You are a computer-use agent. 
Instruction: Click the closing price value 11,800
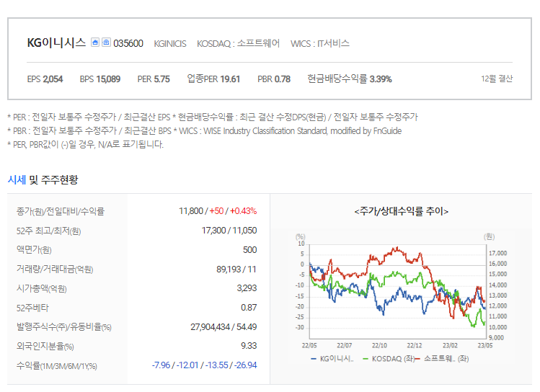point(191,211)
